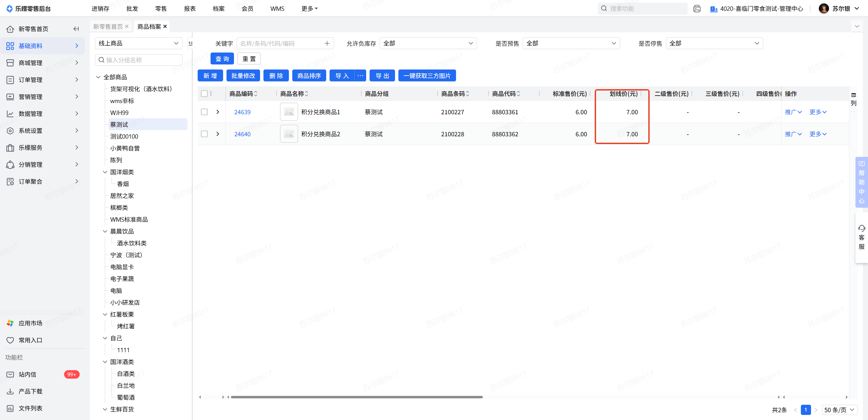This screenshot has width=868, height=420.
Task: Click the printer icon in top bar
Action: (x=697, y=9)
